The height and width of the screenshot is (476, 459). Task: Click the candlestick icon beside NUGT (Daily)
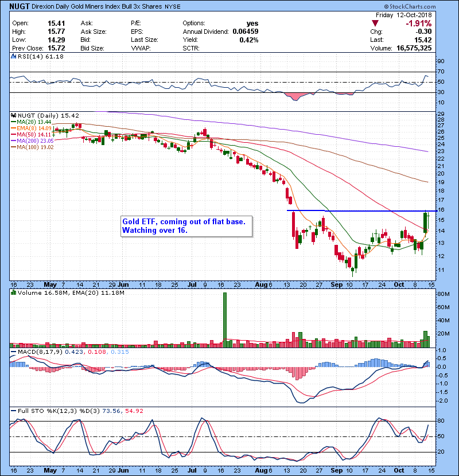(14, 115)
